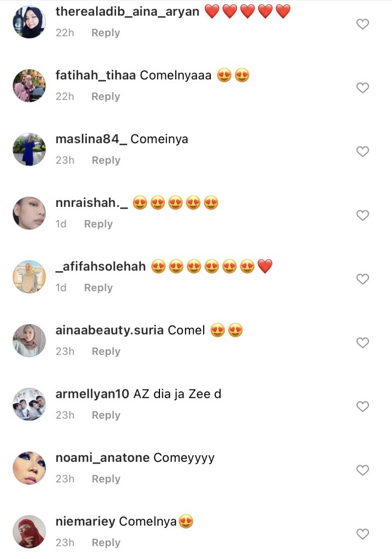Tap heart next to ainaabeauty.suria comment
The image size is (392, 559).
tap(363, 343)
